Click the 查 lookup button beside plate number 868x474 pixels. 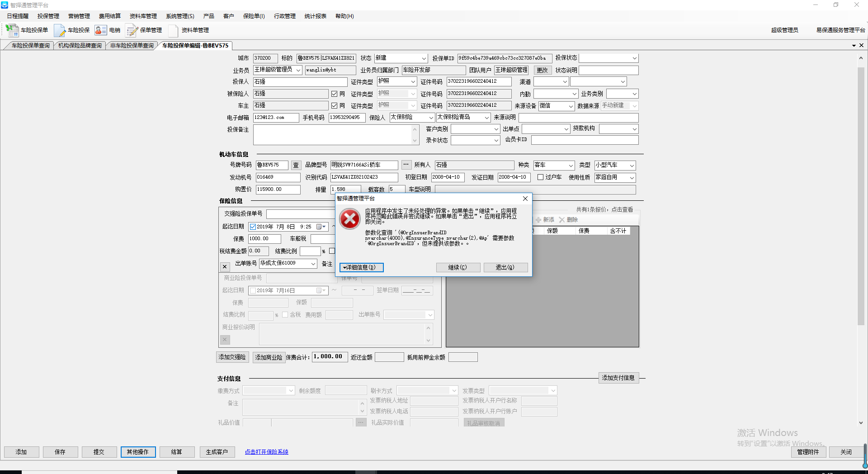(296, 165)
